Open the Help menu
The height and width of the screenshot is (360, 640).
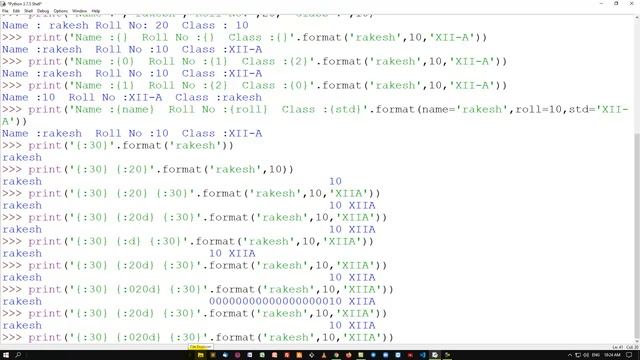pyautogui.click(x=96, y=11)
